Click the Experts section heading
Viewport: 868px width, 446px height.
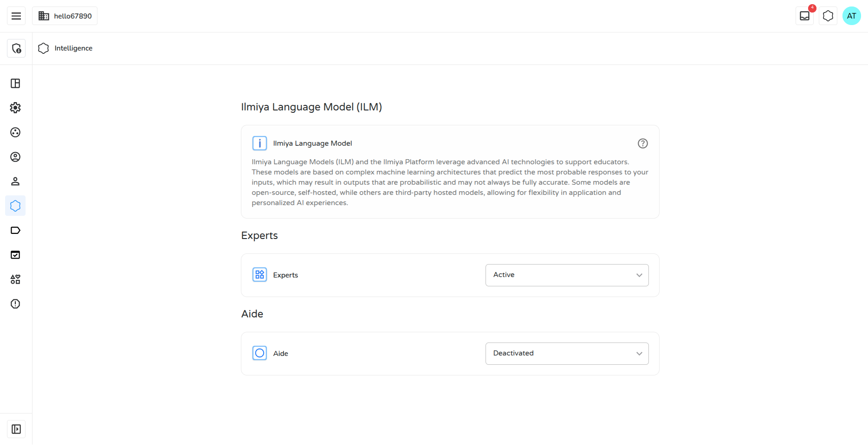tap(259, 236)
